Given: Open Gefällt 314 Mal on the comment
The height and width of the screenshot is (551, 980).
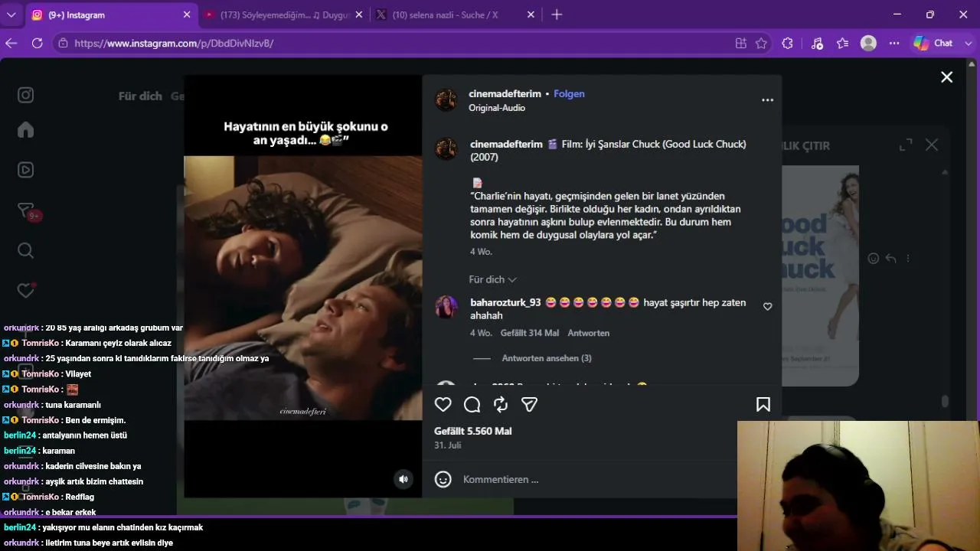Looking at the screenshot, I should [x=530, y=333].
